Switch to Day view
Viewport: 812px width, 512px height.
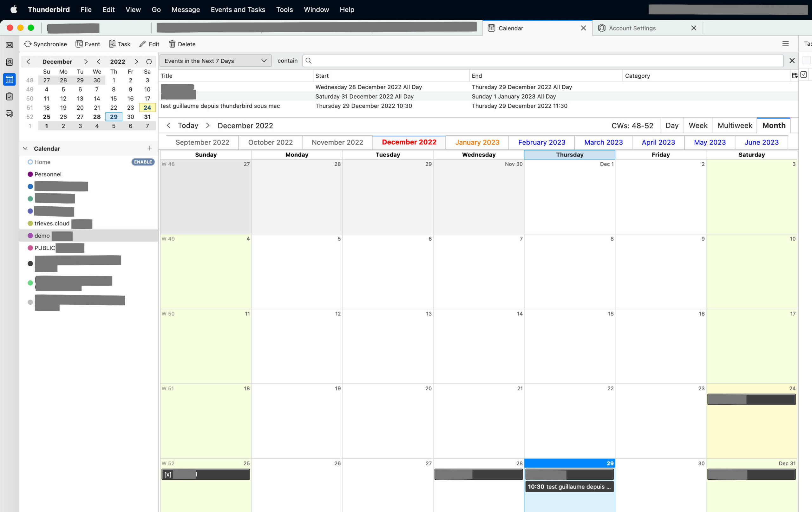(672, 126)
